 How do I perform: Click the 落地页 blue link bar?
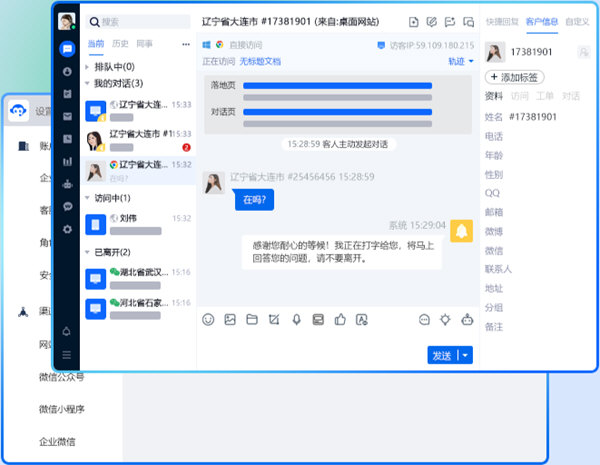click(x=338, y=86)
